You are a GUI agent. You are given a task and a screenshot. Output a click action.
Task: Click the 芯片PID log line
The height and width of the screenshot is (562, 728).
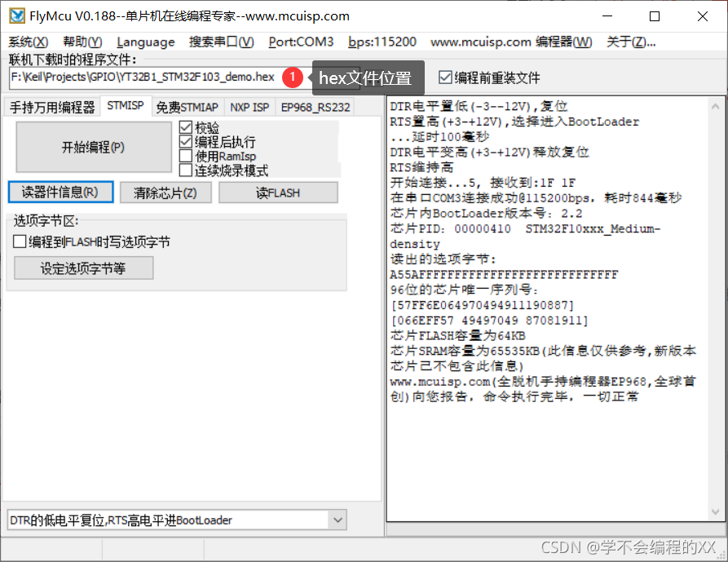coord(525,236)
